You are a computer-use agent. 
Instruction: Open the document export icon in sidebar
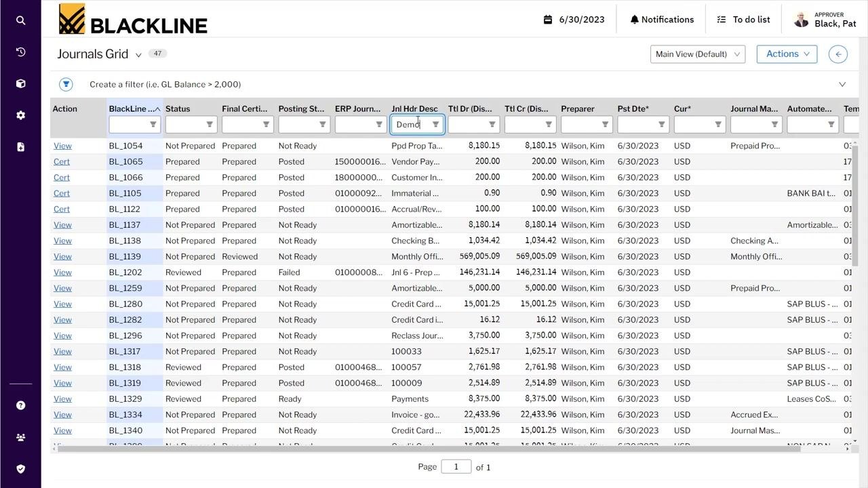coord(20,146)
